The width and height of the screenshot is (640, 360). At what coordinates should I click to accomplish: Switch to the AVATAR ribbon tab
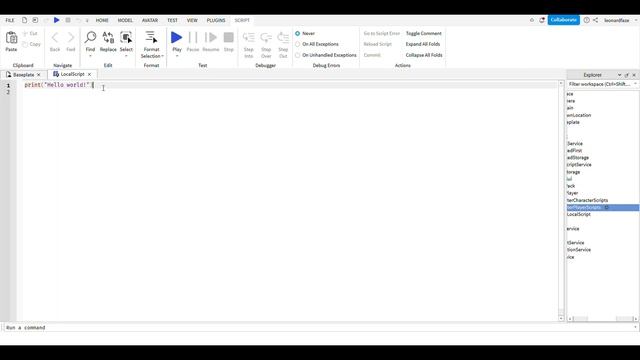[150, 20]
